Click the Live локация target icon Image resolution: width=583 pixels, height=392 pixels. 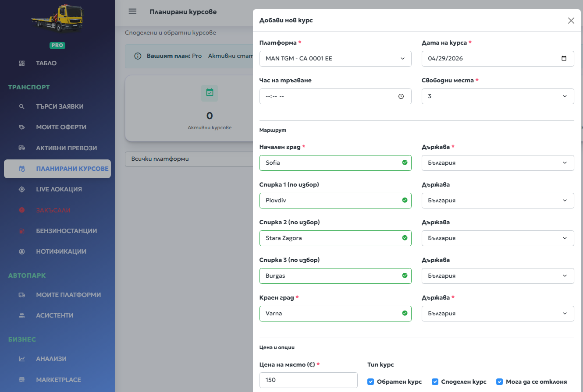click(22, 189)
